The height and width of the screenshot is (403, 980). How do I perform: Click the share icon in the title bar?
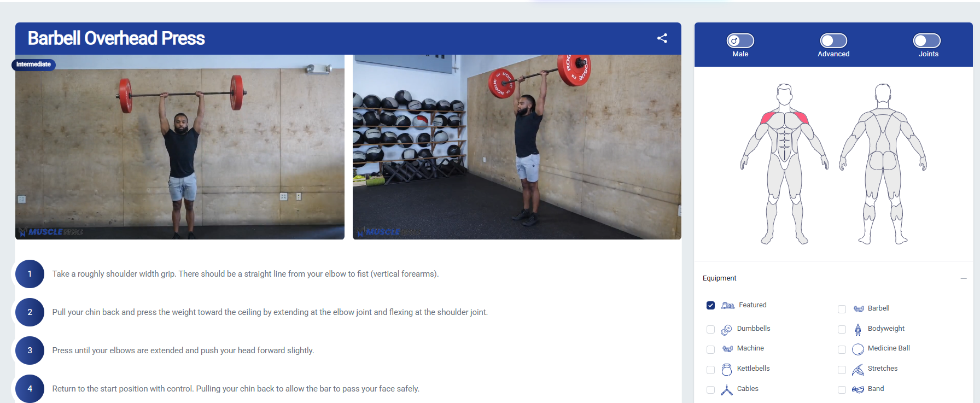pos(662,38)
